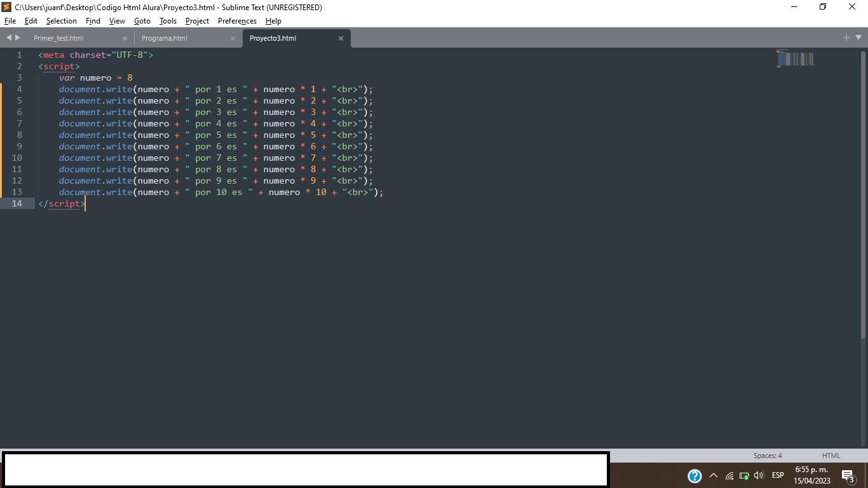Open the View menu

tap(117, 21)
